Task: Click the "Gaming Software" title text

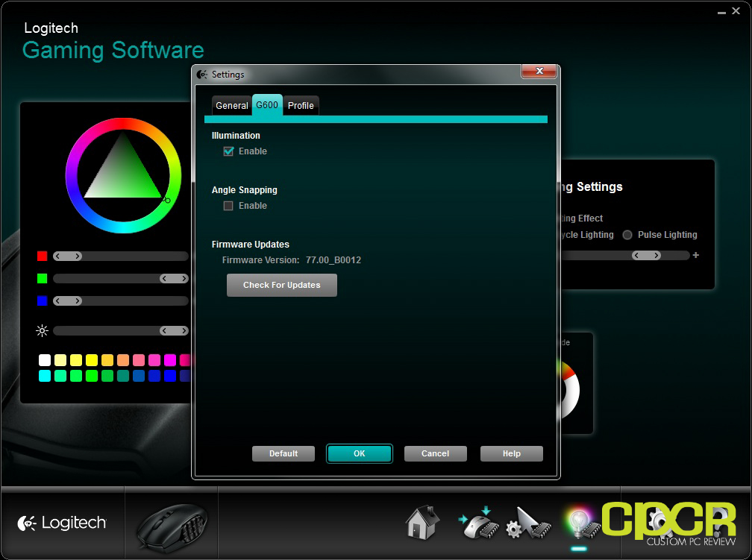Action: (x=113, y=51)
